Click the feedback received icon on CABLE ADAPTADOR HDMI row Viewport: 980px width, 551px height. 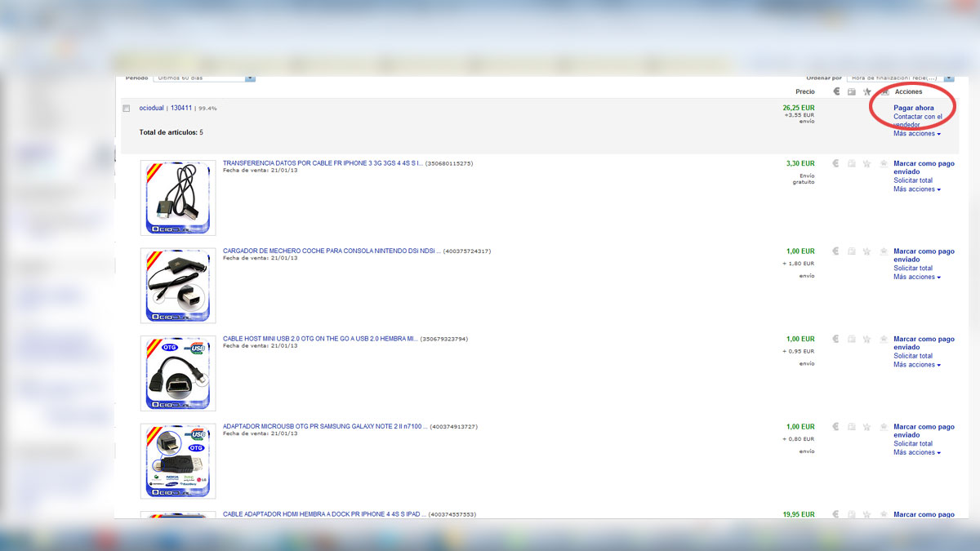884,514
